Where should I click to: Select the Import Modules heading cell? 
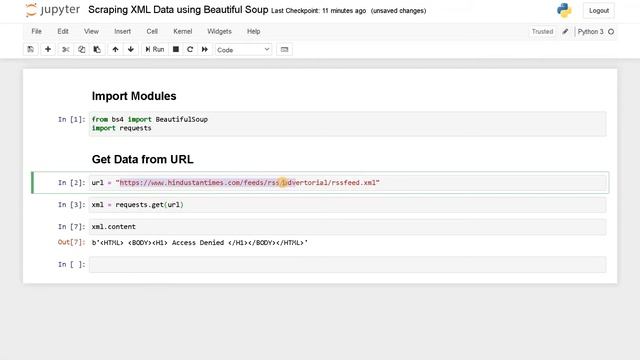134,96
